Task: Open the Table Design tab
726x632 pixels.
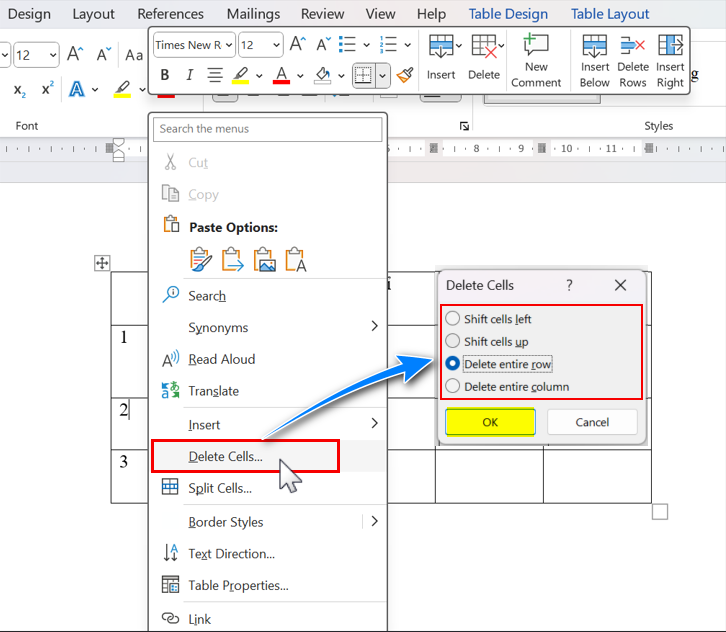Action: [x=508, y=14]
